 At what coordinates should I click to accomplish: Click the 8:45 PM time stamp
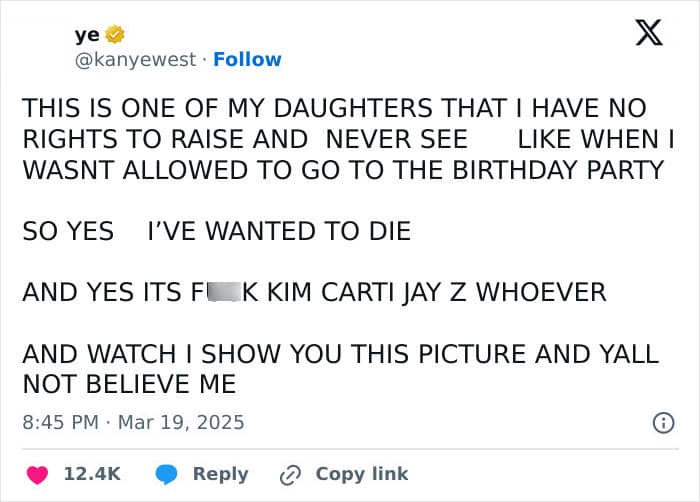(60, 422)
